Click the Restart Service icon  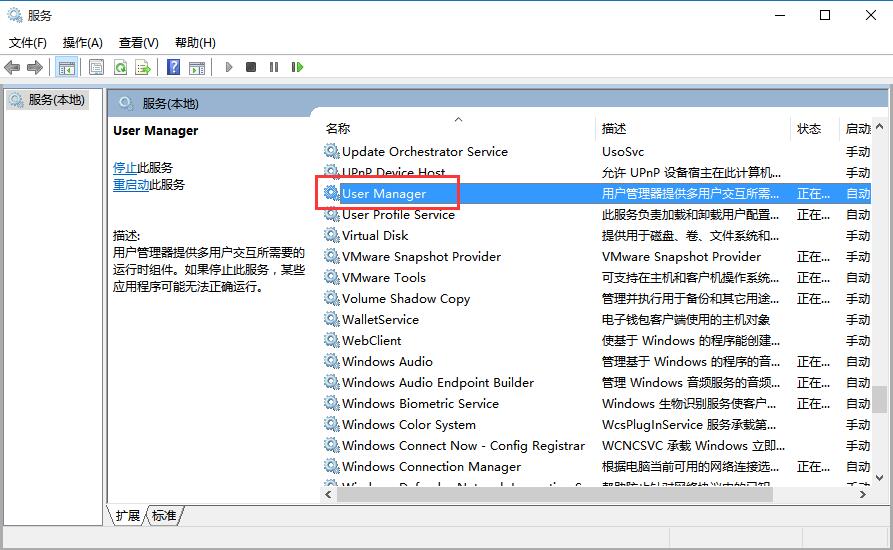click(297, 67)
